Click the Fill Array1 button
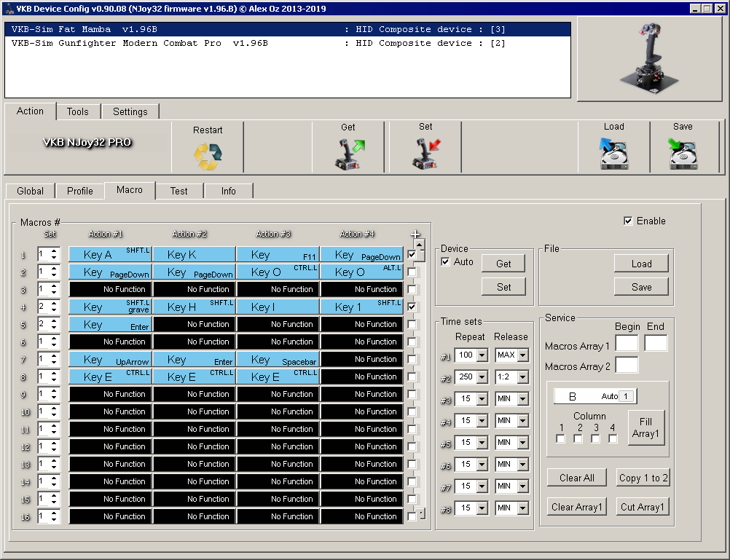Image resolution: width=730 pixels, height=560 pixels. (645, 427)
